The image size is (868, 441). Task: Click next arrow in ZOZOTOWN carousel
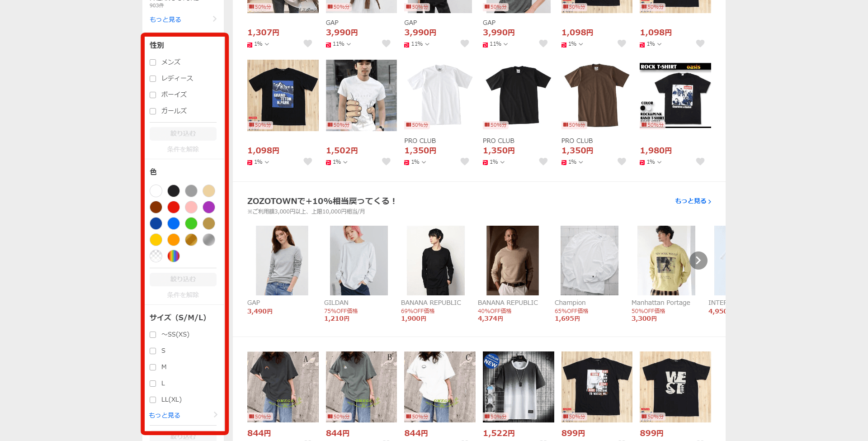pyautogui.click(x=698, y=261)
